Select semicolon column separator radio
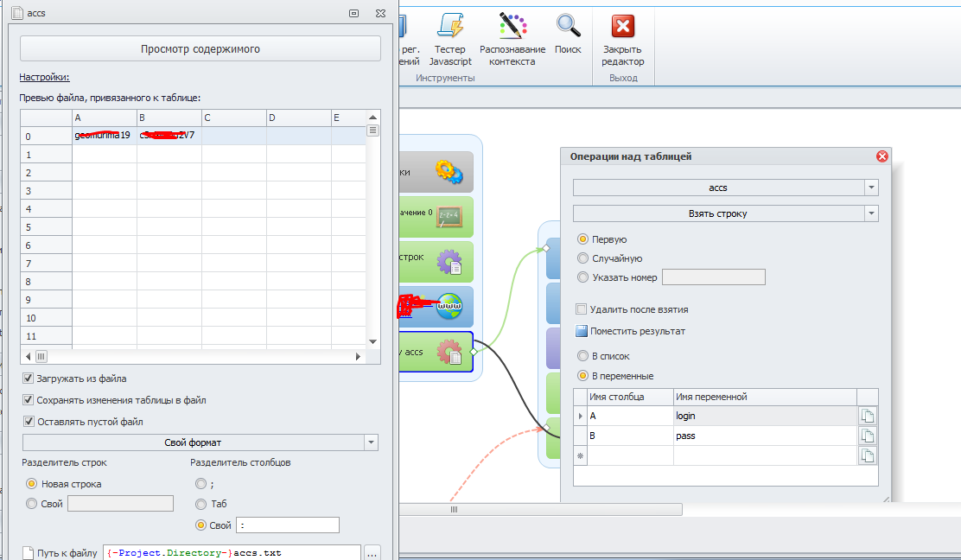The image size is (961, 560). pyautogui.click(x=200, y=483)
